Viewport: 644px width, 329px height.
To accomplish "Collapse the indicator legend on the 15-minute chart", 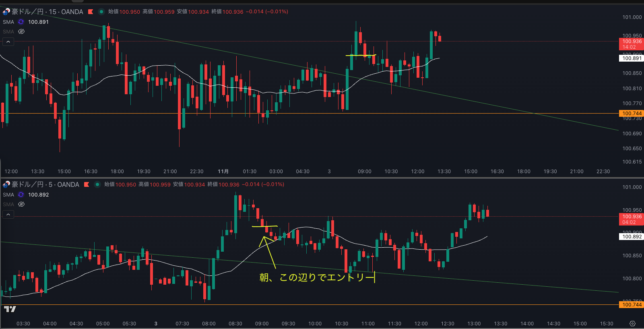I will click(x=8, y=41).
